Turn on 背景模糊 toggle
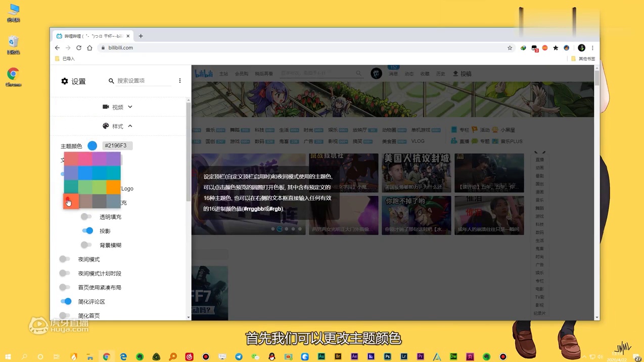Image resolution: width=644 pixels, height=362 pixels. pyautogui.click(x=86, y=245)
